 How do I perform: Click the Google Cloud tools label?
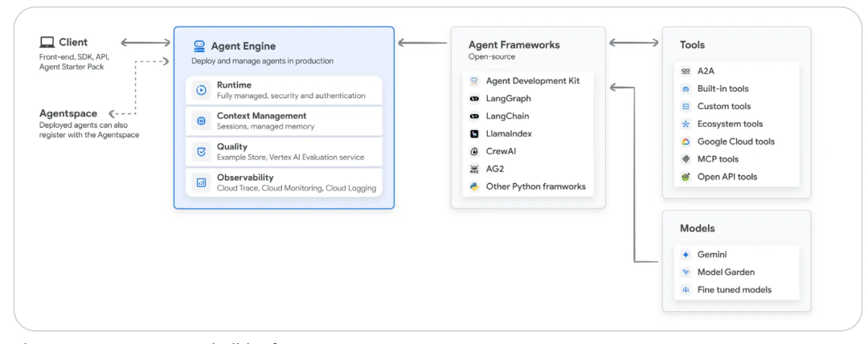tap(736, 141)
